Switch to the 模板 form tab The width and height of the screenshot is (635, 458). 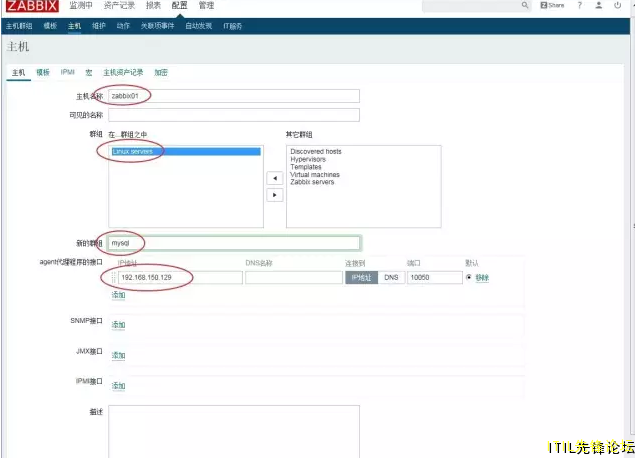pos(43,72)
